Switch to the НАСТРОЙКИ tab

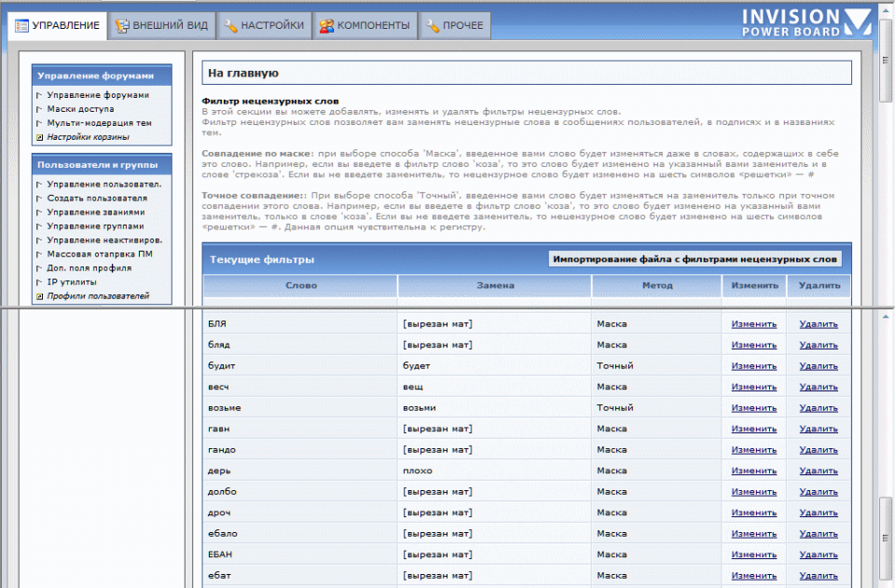[264, 26]
